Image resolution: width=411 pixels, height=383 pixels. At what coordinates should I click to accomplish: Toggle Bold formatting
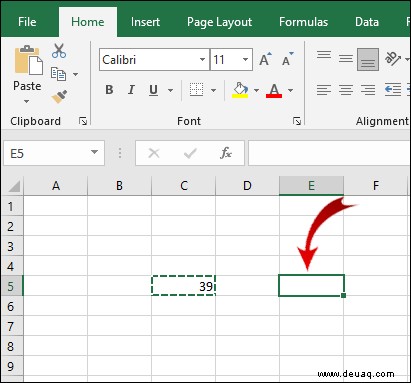[x=109, y=90]
